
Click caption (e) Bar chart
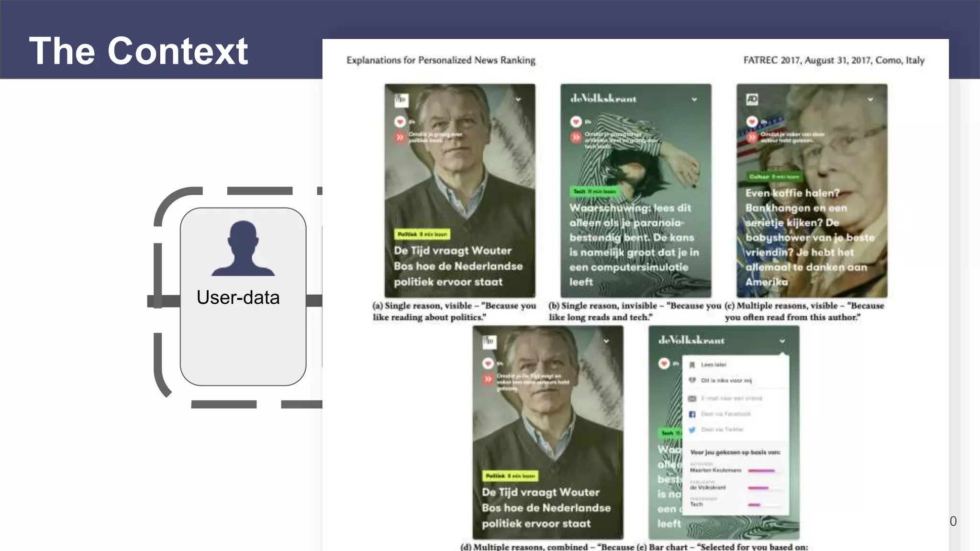tap(723, 547)
